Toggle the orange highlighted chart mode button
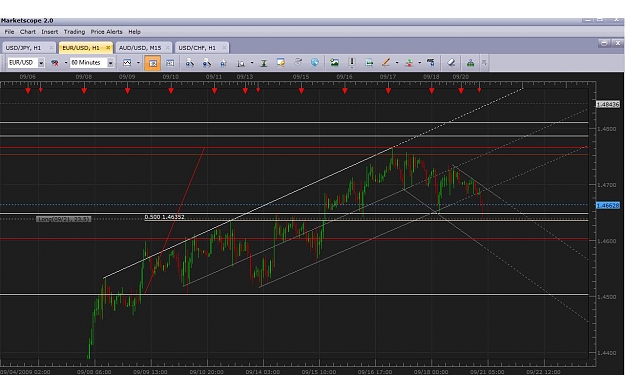Viewport: 625px width, 375px height. click(152, 63)
